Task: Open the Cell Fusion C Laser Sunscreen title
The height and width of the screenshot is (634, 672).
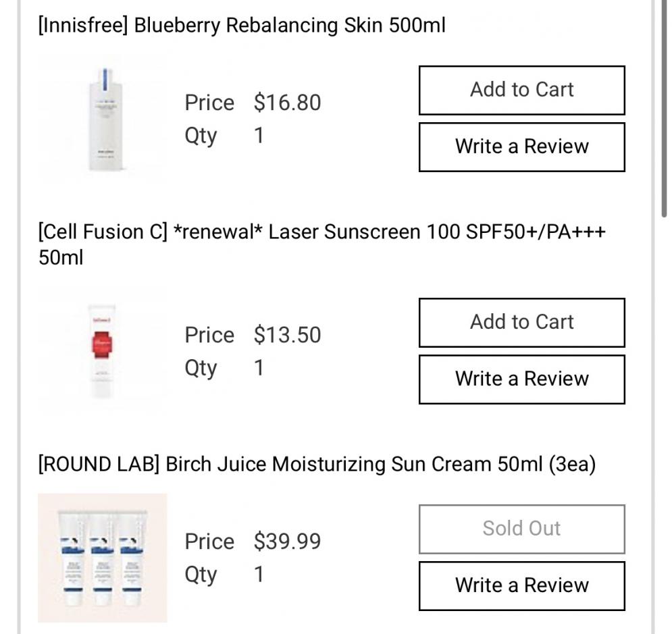Action: coord(322,244)
